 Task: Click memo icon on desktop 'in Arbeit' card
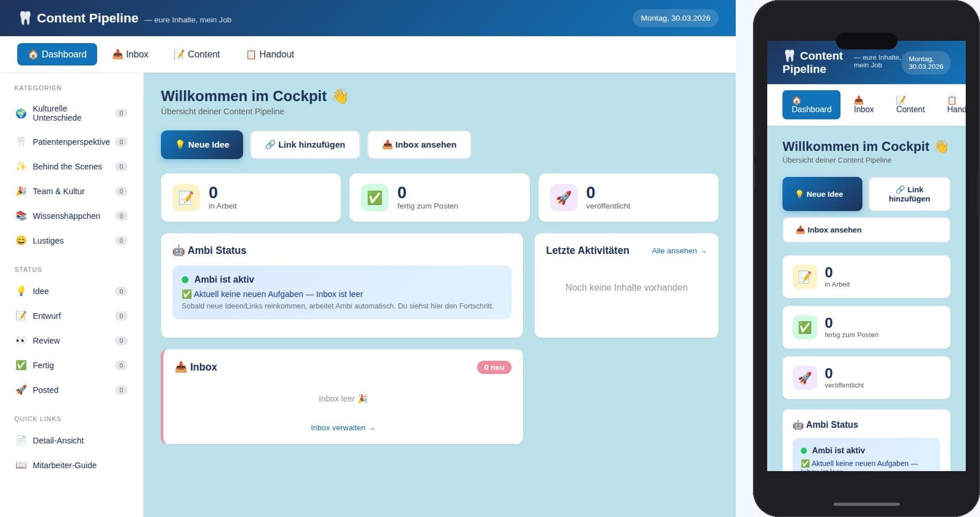click(186, 198)
